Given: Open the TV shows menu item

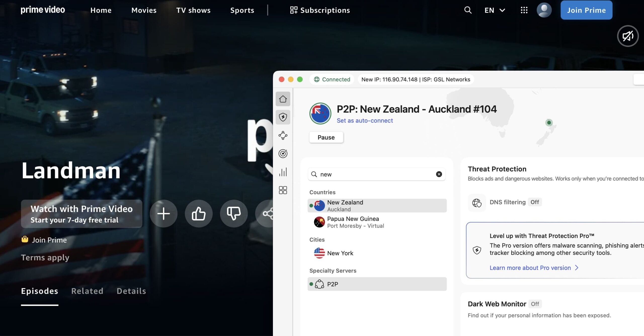Looking at the screenshot, I should (x=193, y=10).
